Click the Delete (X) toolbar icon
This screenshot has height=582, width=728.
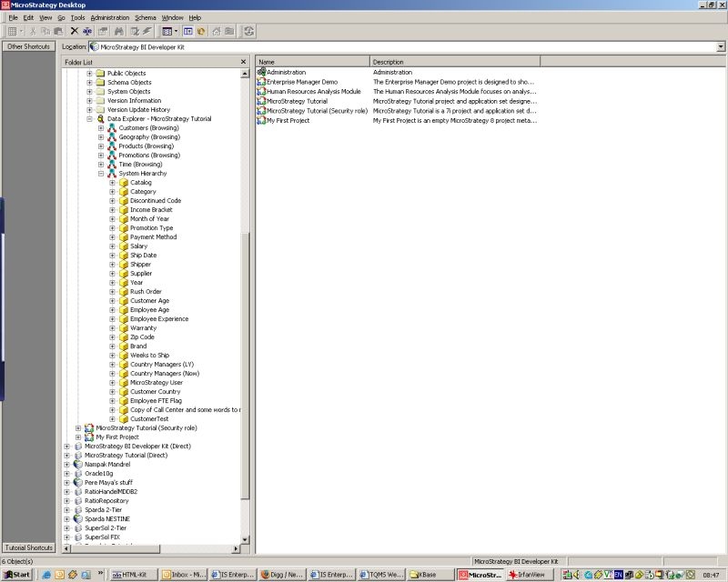click(75, 31)
